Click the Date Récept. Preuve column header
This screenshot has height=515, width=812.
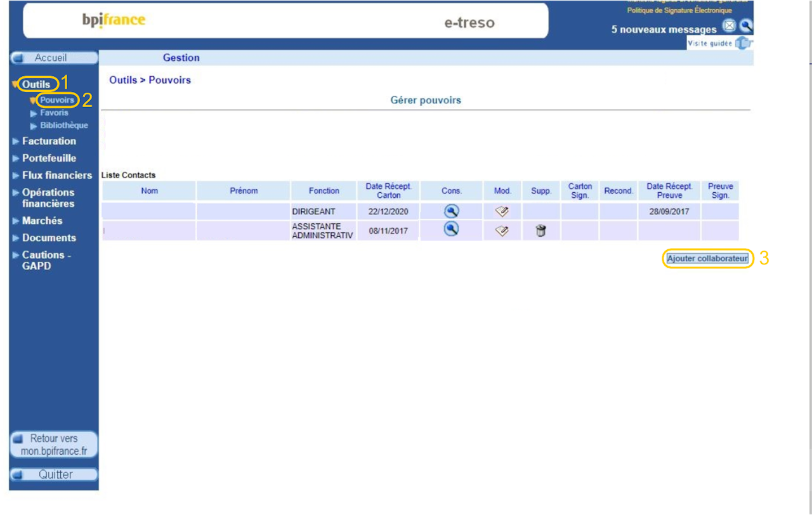(x=669, y=190)
